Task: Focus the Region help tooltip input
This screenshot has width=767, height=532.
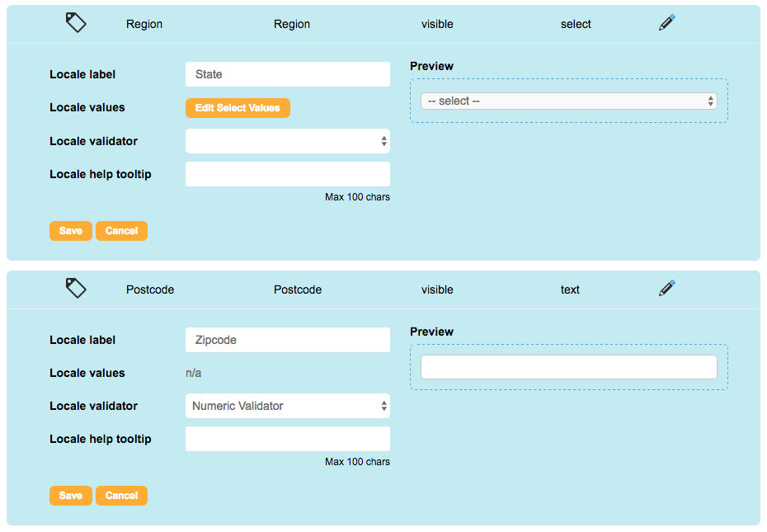Action: click(x=287, y=174)
